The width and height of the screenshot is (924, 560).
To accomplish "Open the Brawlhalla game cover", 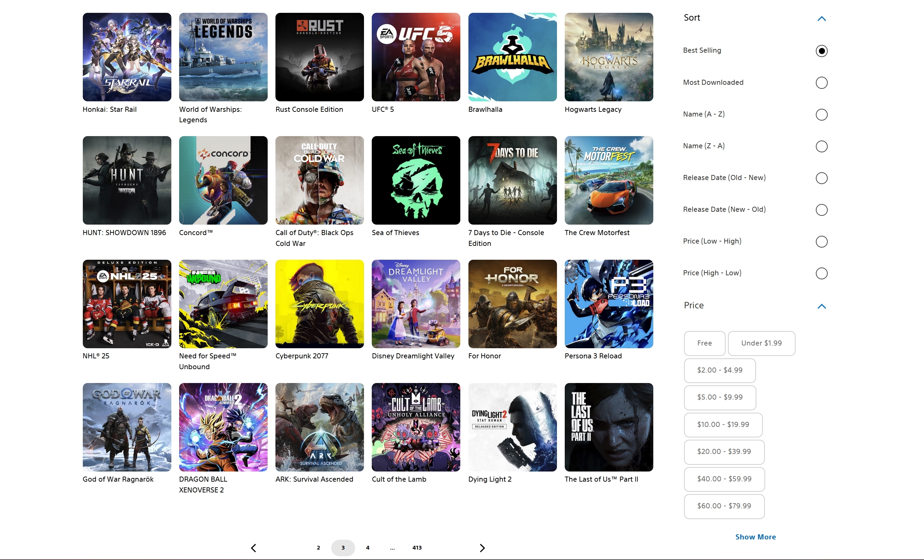I will point(512,57).
